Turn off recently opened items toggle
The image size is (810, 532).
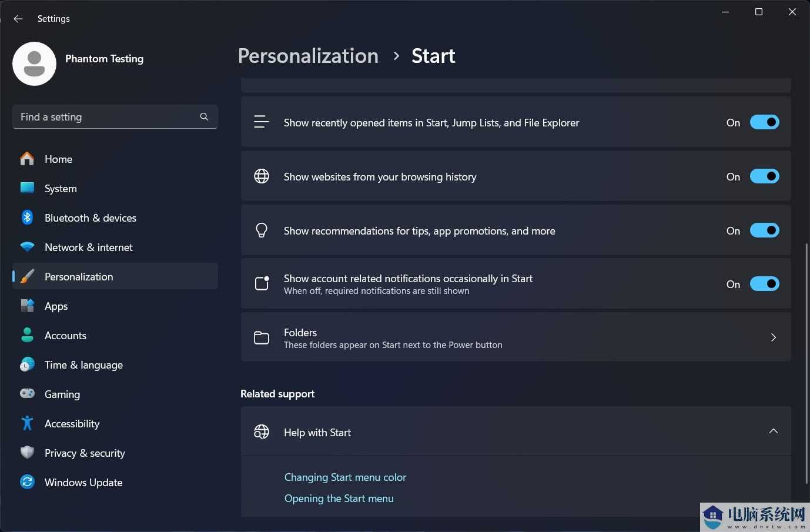[x=764, y=122]
